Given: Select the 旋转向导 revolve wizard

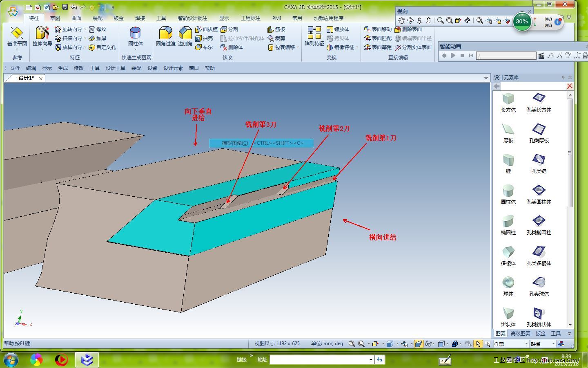Looking at the screenshot, I should tap(68, 29).
